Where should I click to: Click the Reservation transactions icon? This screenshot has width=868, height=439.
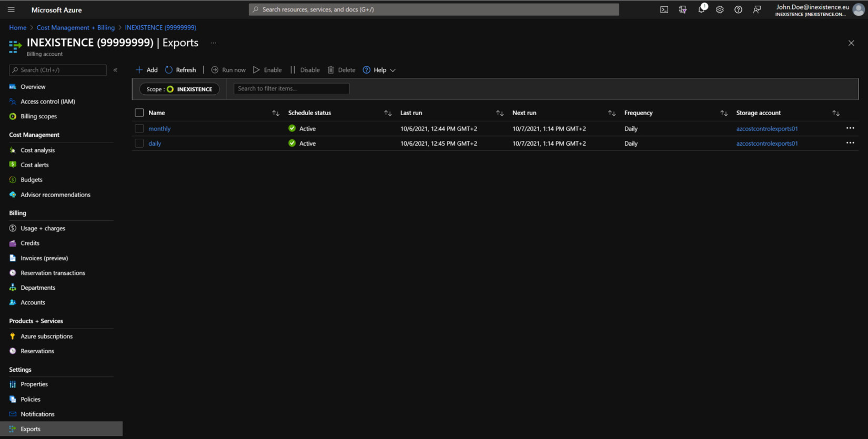(x=13, y=273)
